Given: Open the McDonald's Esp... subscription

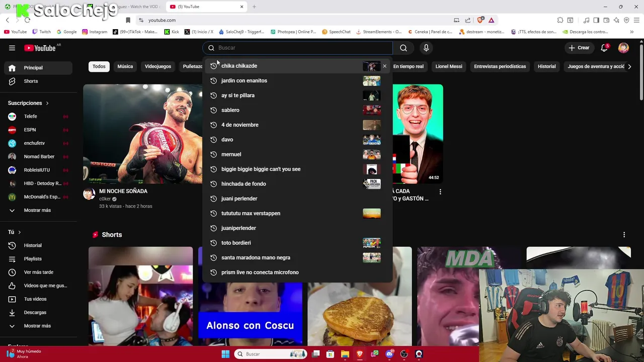Looking at the screenshot, I should 38,197.
